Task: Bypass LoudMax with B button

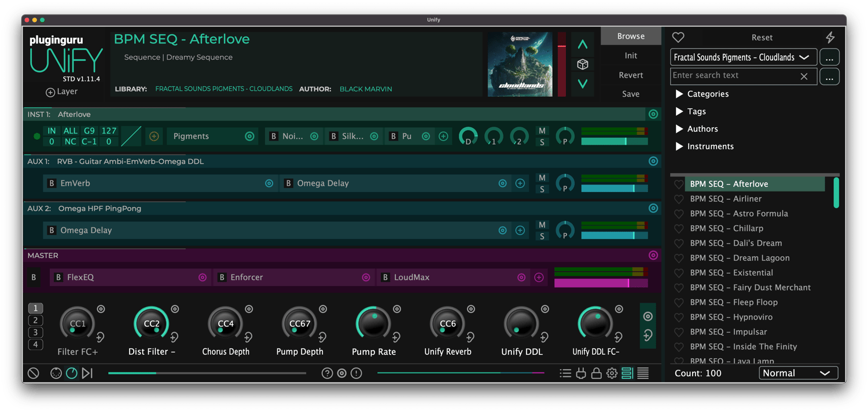Action: [x=385, y=278]
